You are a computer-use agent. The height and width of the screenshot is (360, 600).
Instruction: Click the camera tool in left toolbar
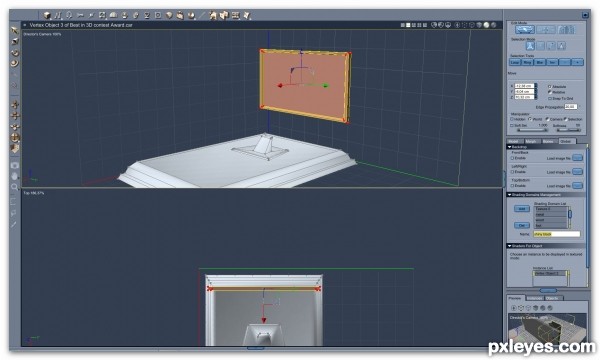pyautogui.click(x=15, y=165)
